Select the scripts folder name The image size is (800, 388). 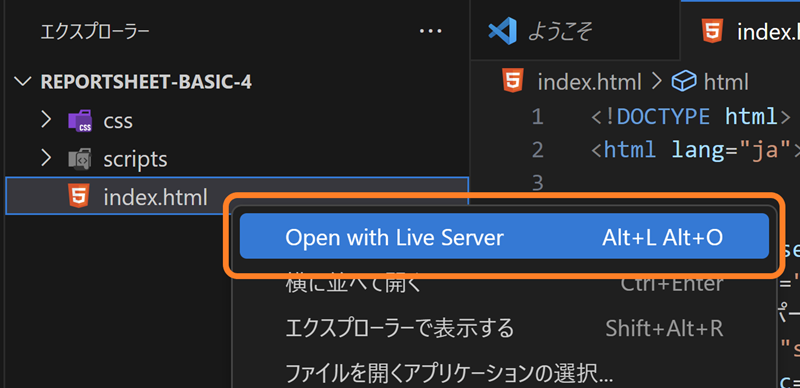(x=135, y=160)
